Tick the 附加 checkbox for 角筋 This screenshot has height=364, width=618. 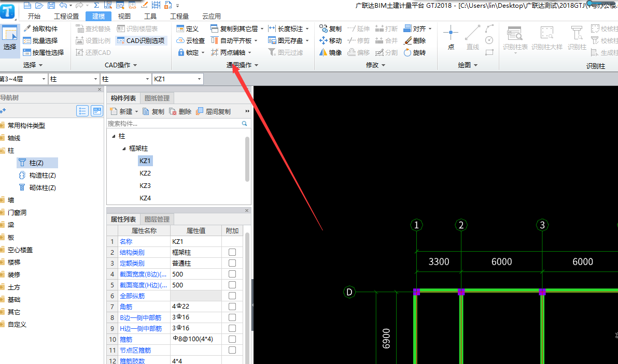[x=232, y=306]
